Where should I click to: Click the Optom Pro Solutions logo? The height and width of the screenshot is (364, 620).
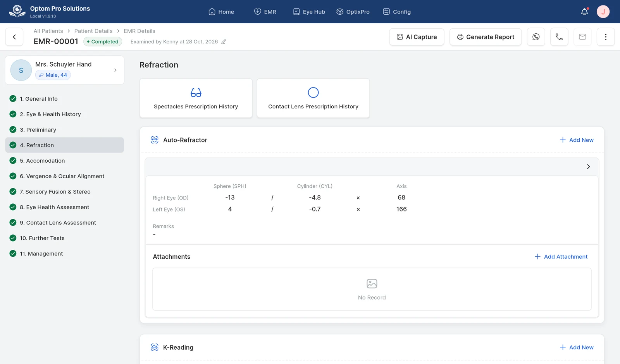click(x=17, y=11)
